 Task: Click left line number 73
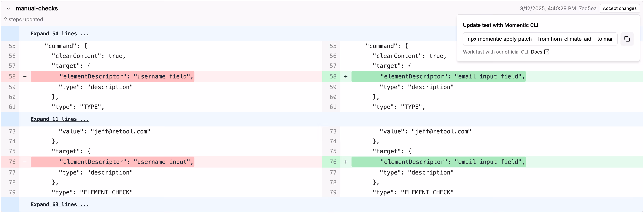[x=12, y=131]
